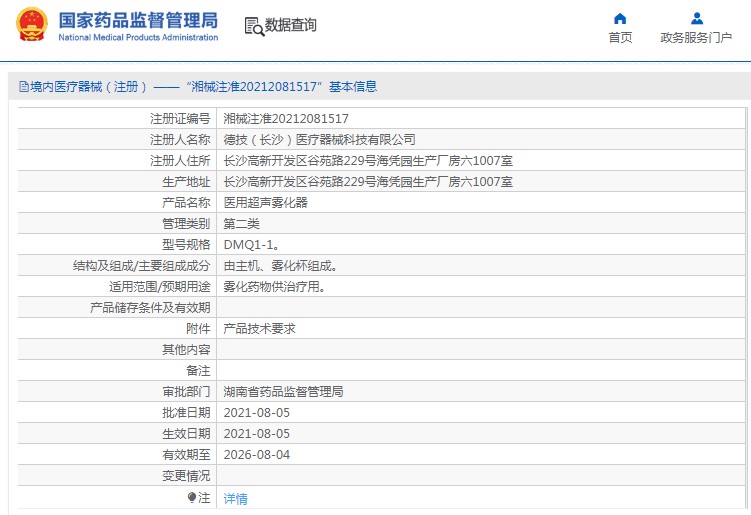This screenshot has height=515, width=751.
Task: Click the 有效期至 label
Action: click(x=186, y=455)
